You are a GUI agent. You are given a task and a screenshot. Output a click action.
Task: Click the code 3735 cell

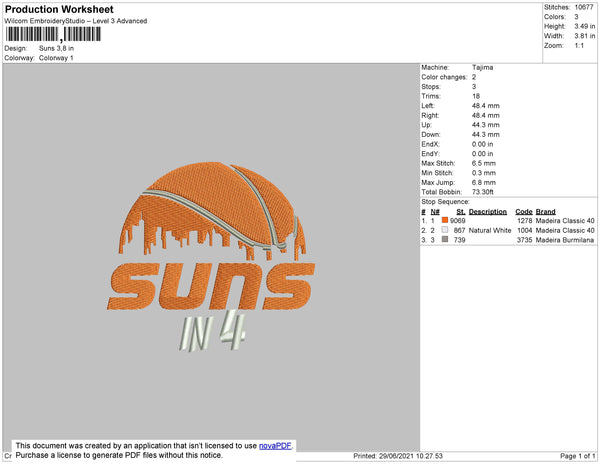pos(524,240)
